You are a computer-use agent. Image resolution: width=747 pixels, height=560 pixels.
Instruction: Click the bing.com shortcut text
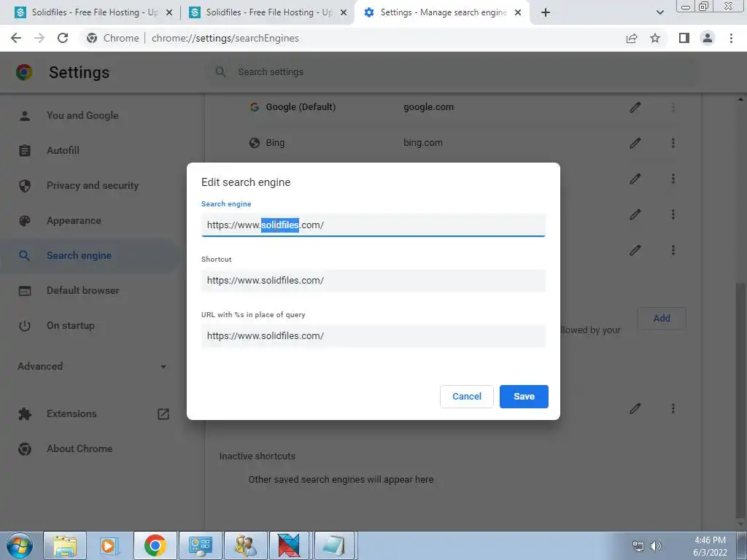click(423, 143)
